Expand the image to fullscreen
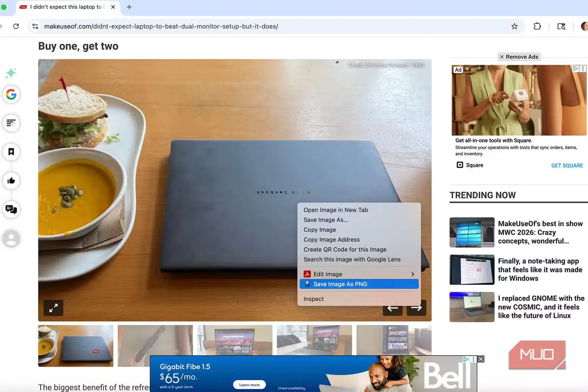 point(53,308)
